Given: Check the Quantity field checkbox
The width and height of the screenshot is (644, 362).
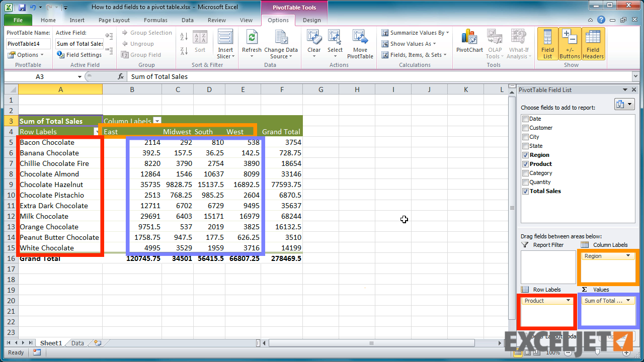Looking at the screenshot, I should [525, 182].
